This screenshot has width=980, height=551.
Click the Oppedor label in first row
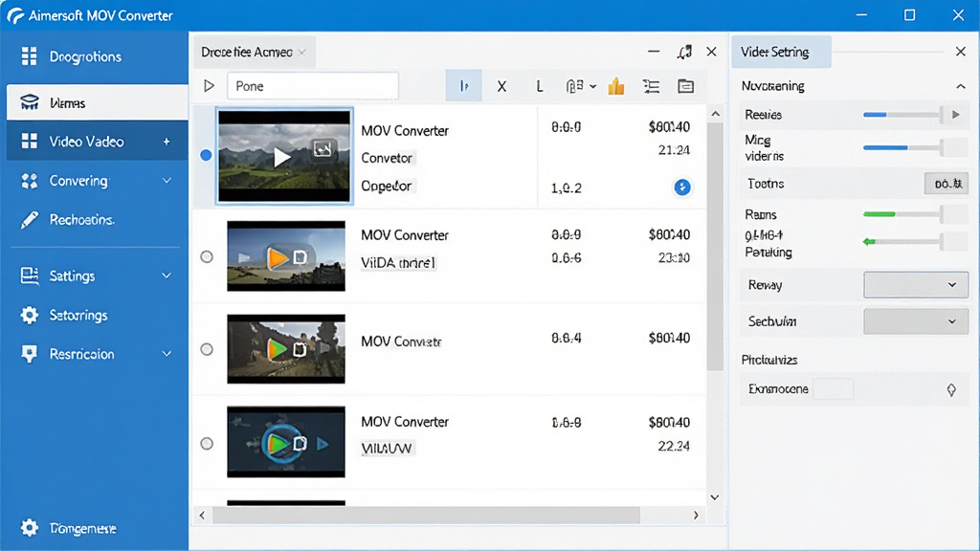point(387,187)
